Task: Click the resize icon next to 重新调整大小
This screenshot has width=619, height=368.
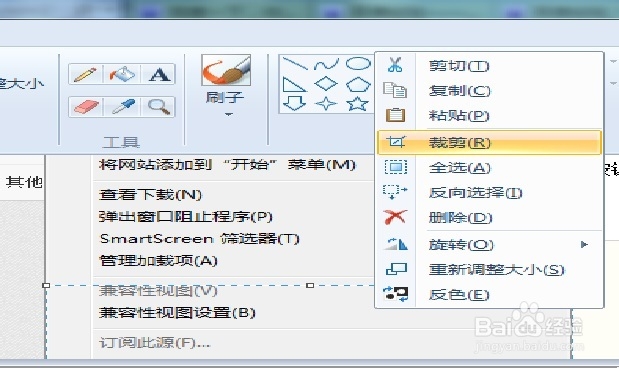Action: [396, 269]
